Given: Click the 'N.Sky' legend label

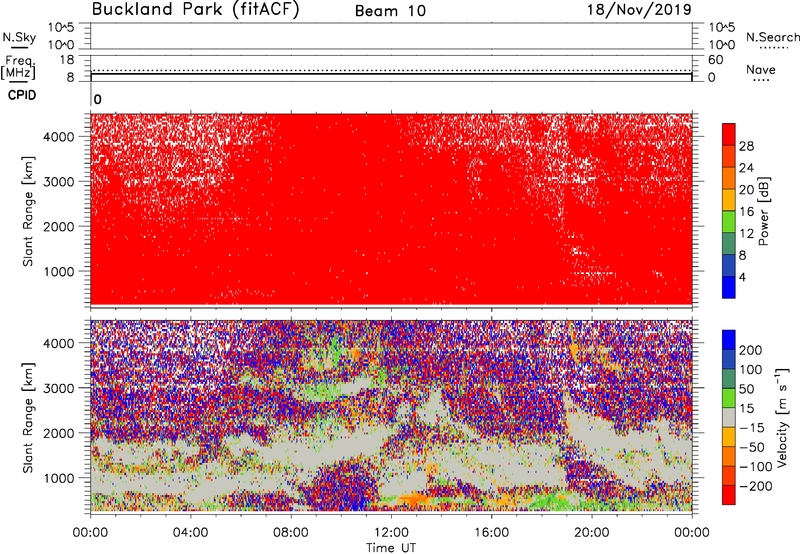Looking at the screenshot, I should tap(19, 37).
